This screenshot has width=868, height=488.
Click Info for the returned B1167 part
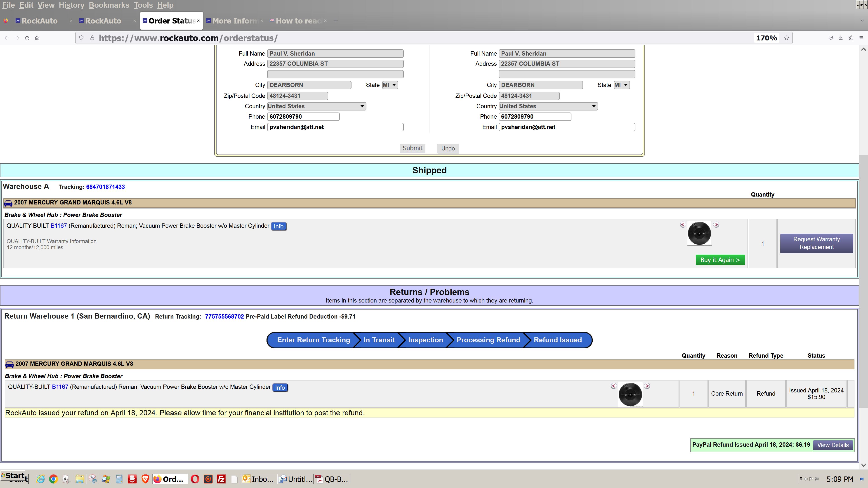[x=280, y=388]
